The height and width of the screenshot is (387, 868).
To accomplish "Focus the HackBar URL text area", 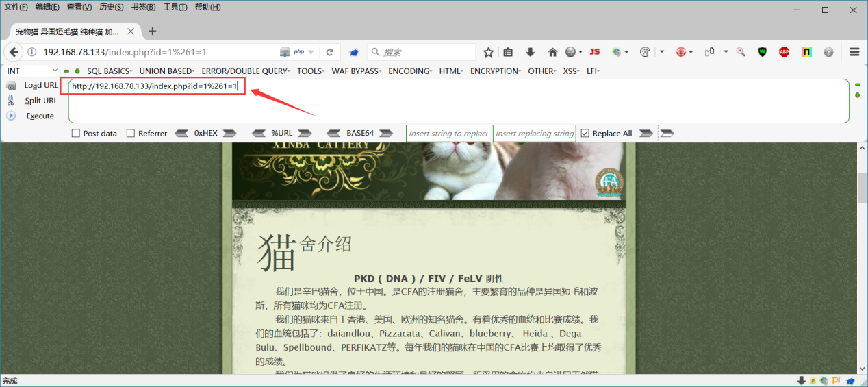I will pos(459,101).
